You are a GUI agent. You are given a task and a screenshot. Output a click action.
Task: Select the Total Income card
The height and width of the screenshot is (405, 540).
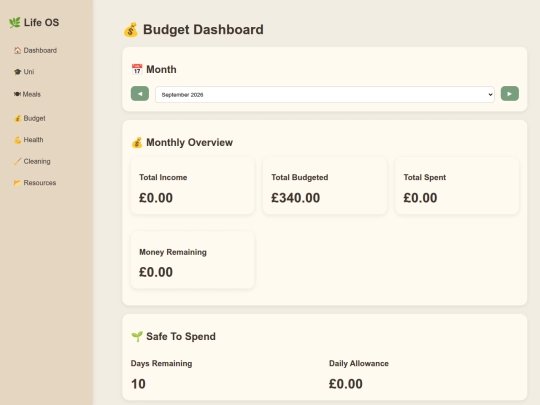click(x=193, y=186)
